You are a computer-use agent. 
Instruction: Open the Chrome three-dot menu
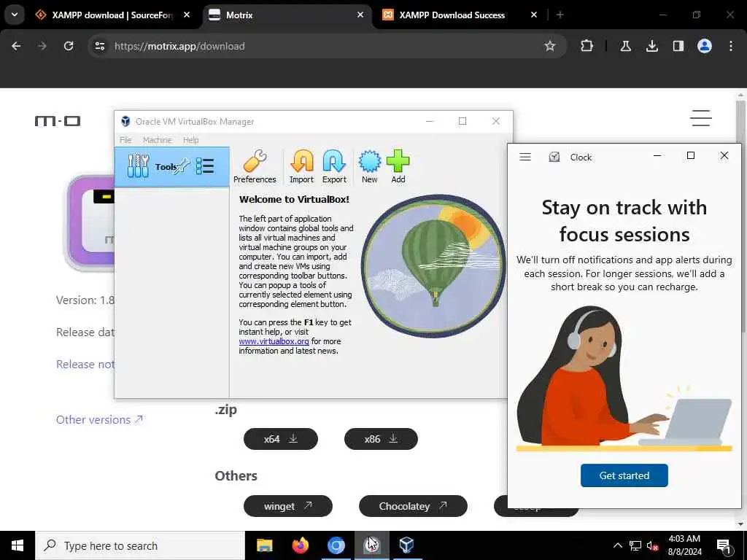point(731,46)
